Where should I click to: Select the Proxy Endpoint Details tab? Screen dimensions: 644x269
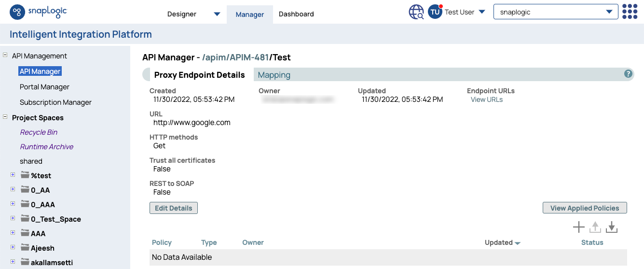(x=199, y=75)
